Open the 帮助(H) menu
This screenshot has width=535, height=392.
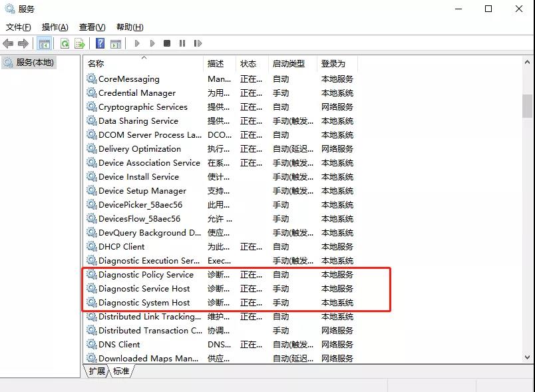(130, 27)
